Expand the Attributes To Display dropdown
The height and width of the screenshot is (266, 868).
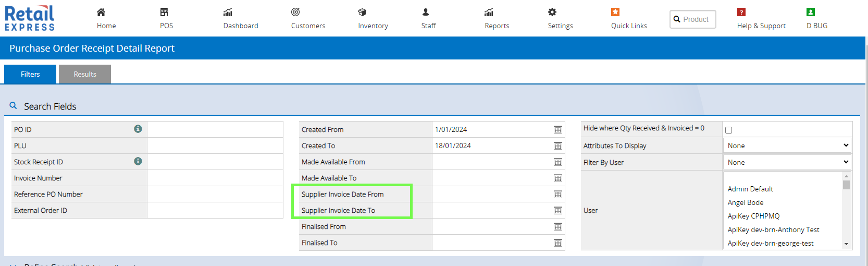[x=787, y=146]
